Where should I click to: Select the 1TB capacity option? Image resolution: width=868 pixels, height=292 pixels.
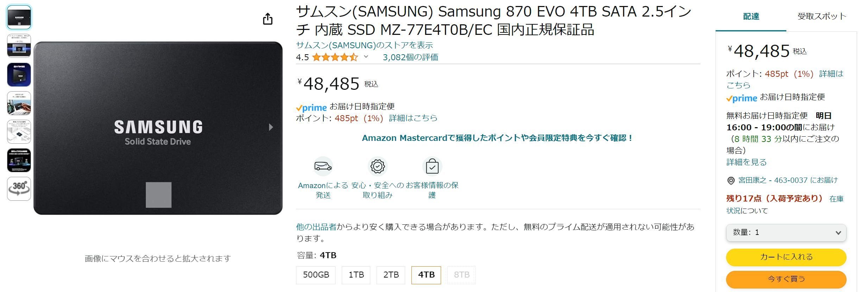coord(356,275)
